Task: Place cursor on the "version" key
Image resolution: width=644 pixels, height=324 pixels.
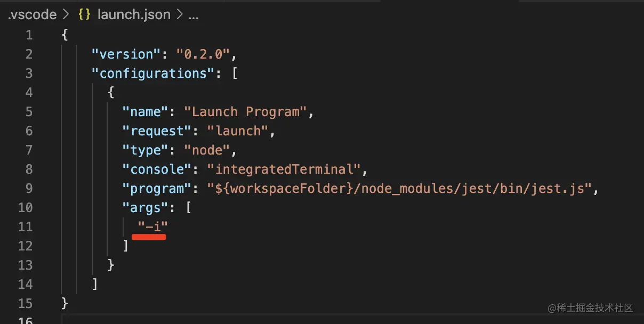Action: point(126,54)
